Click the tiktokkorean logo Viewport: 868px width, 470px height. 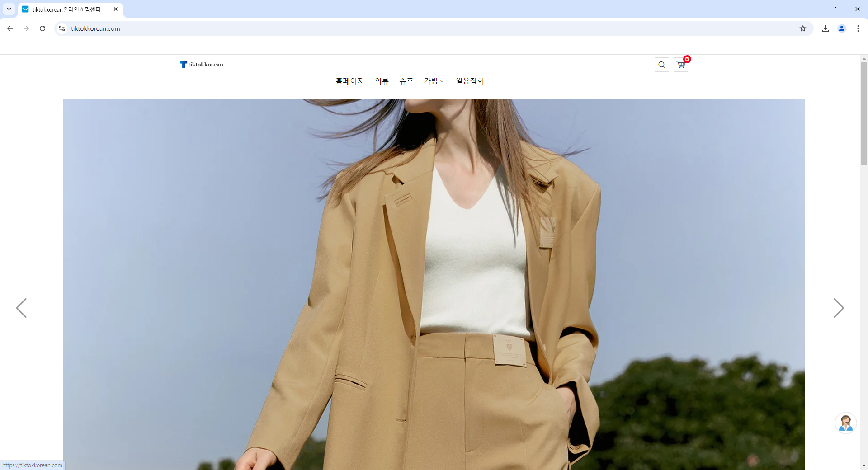point(202,65)
